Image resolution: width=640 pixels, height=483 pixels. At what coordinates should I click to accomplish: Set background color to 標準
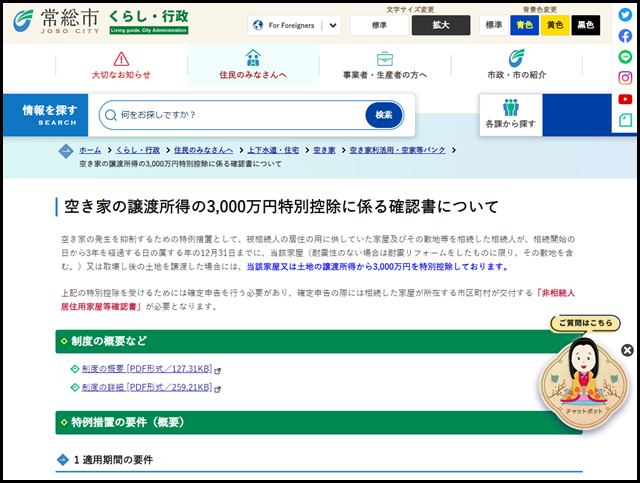493,25
